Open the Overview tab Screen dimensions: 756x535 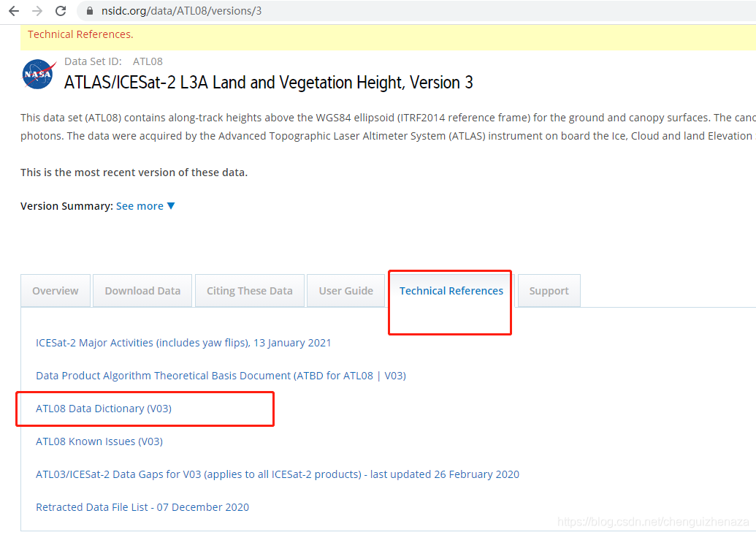click(56, 291)
